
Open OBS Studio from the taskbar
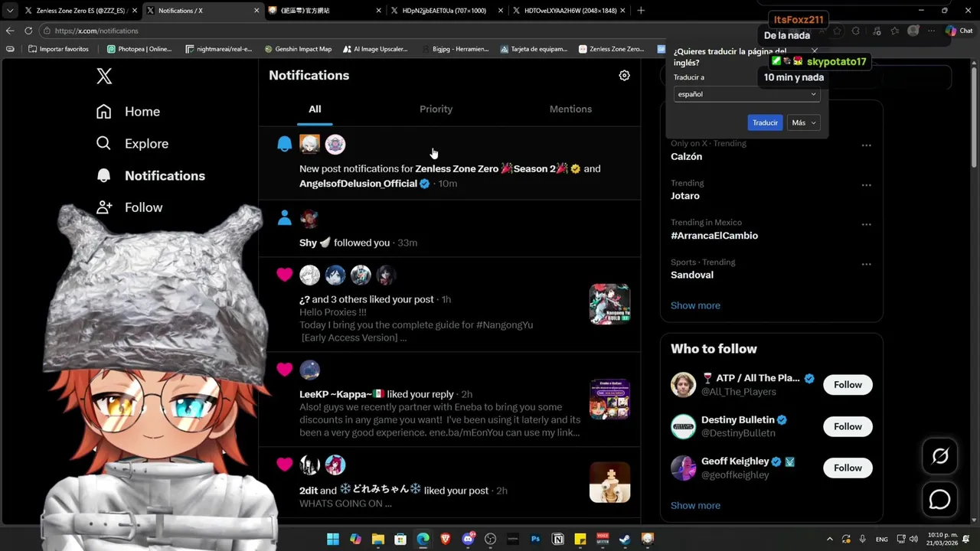(491, 539)
